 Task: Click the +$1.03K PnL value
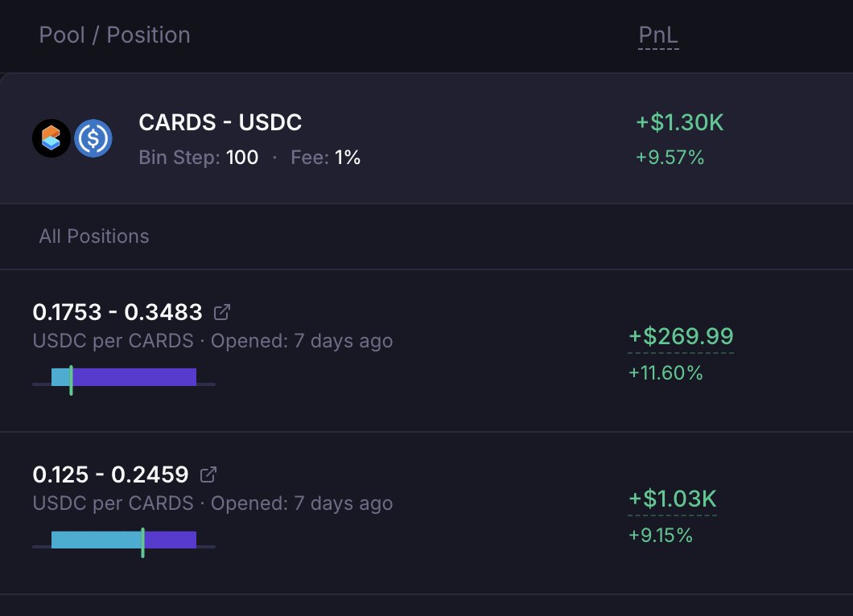coord(673,499)
